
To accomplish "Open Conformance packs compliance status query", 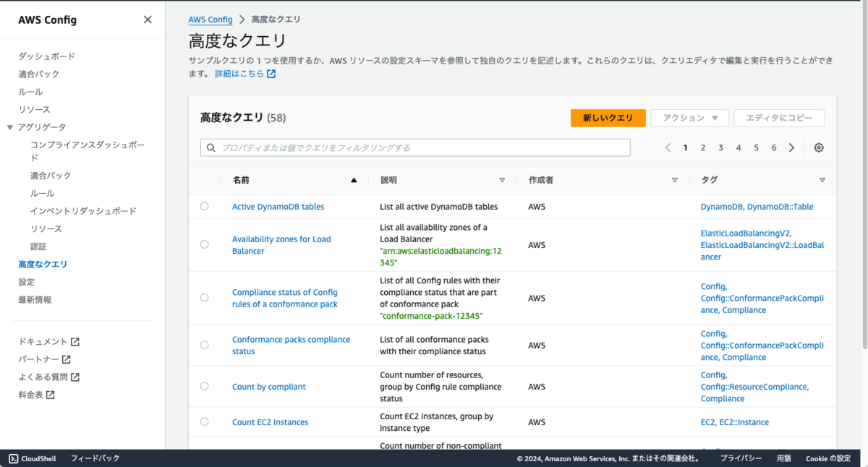I will [x=291, y=346].
